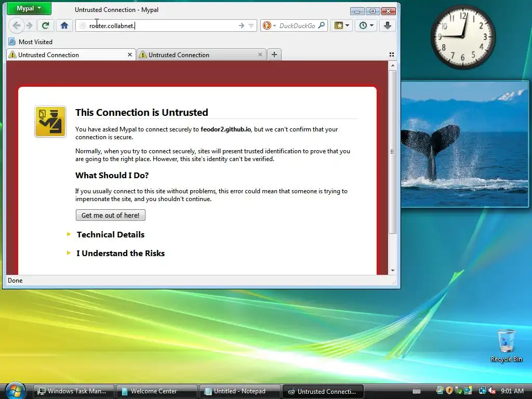Image resolution: width=532 pixels, height=399 pixels.
Task: Open the green Mypal application menu
Action: click(x=29, y=8)
